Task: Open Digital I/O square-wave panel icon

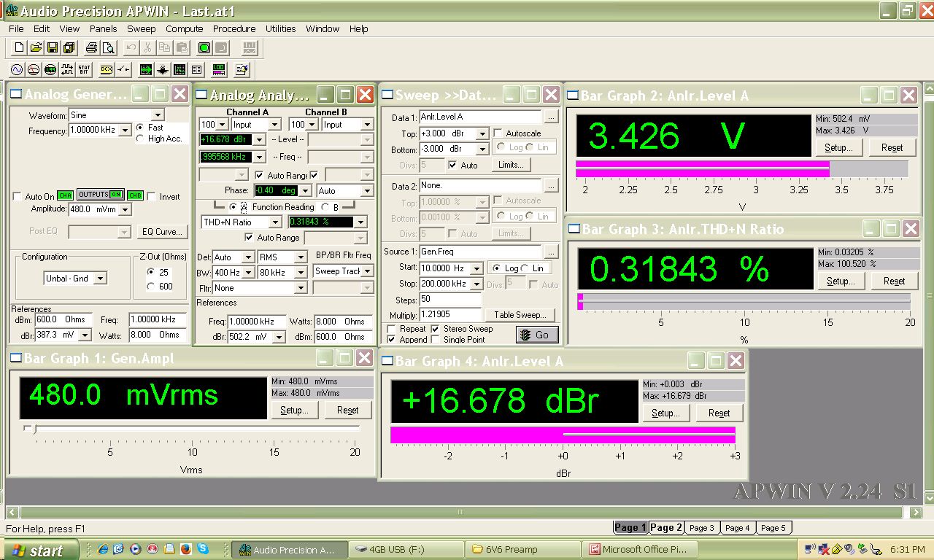Action: point(67,70)
